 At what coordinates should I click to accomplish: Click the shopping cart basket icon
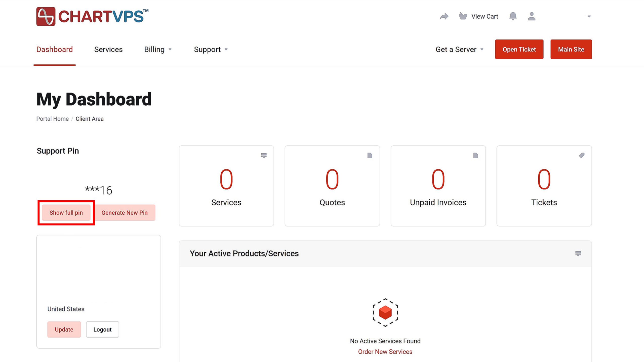tap(463, 16)
